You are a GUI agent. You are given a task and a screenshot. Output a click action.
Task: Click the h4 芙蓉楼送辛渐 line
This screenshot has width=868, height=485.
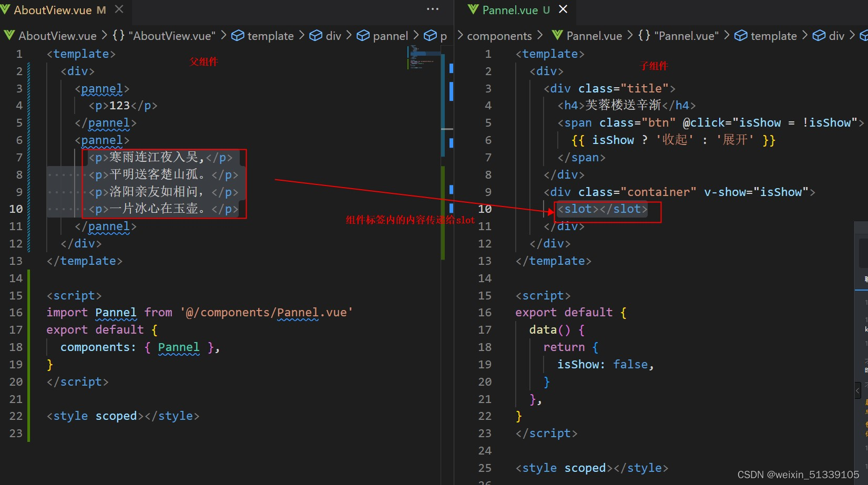(627, 106)
